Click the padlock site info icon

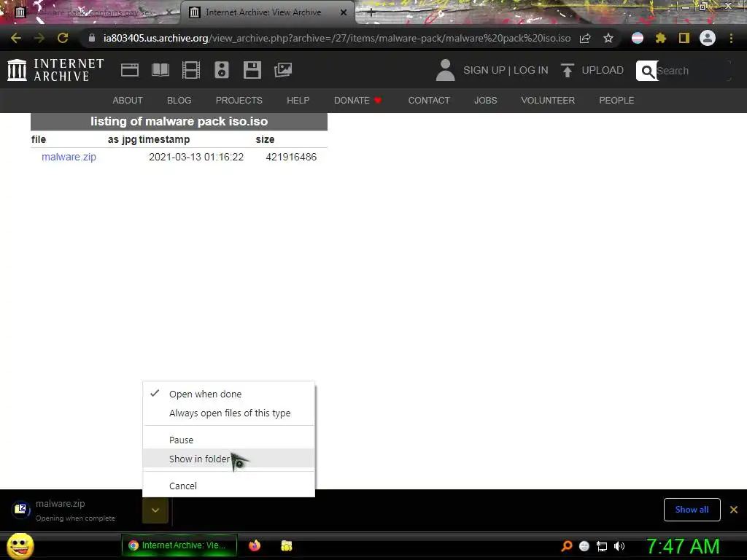(91, 38)
